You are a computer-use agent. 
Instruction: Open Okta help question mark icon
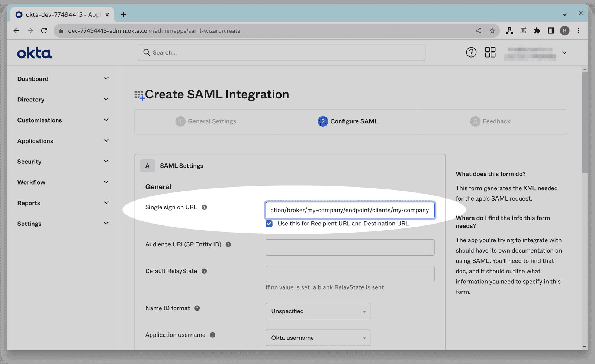471,52
